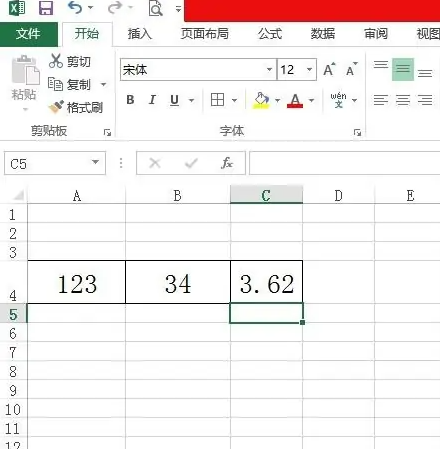The height and width of the screenshot is (449, 440).
Task: Undo the last action
Action: (75, 7)
